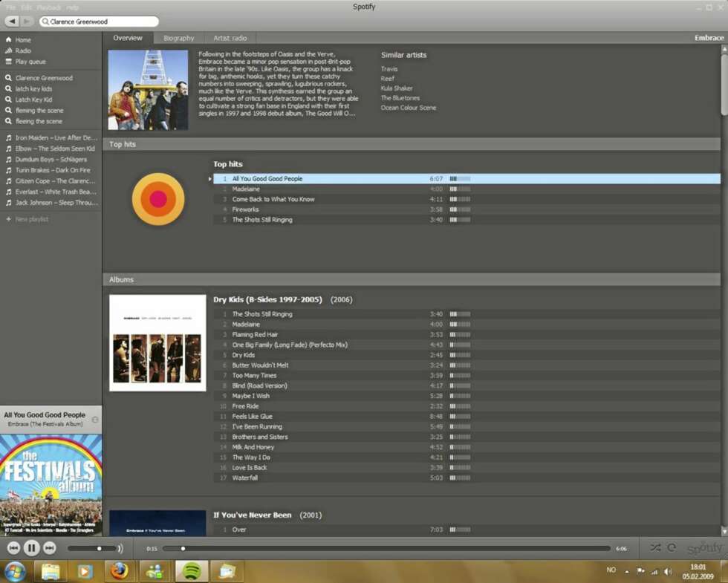The width and height of the screenshot is (728, 583).
Task: Click the system tray volume icon
Action: pos(668,571)
